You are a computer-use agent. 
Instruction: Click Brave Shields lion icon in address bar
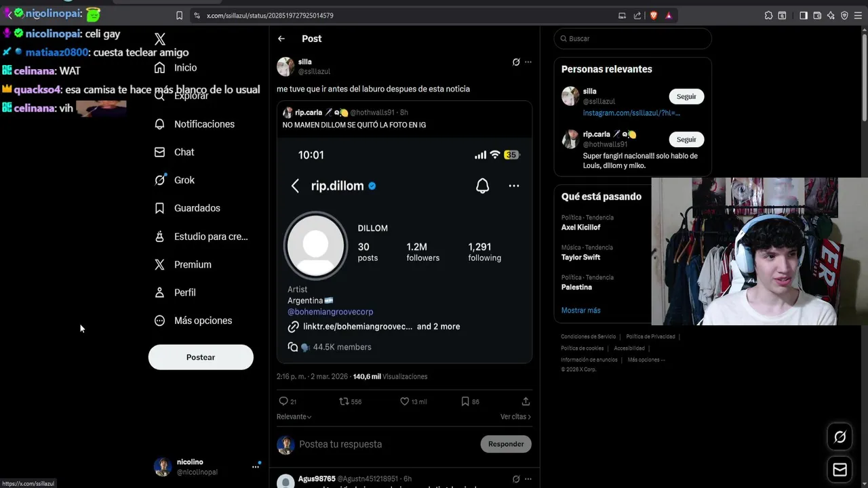coord(654,16)
